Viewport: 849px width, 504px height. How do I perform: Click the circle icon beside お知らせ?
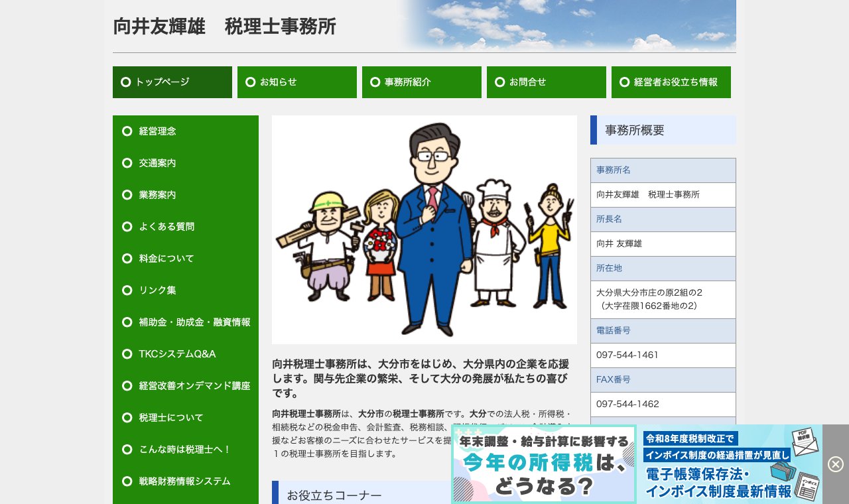click(x=251, y=82)
